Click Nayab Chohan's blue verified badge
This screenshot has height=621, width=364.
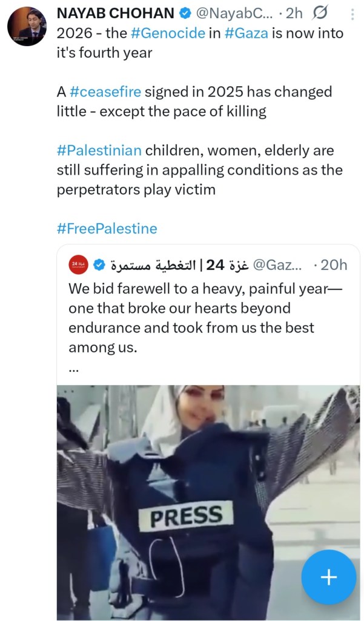tap(185, 12)
